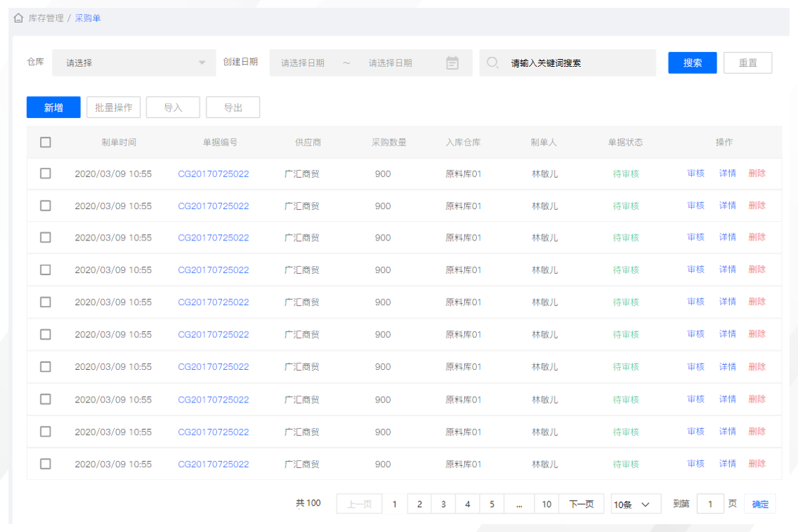Screen dimensions: 798x532
Task: Click 删除 in the last table row
Action: [x=757, y=464]
